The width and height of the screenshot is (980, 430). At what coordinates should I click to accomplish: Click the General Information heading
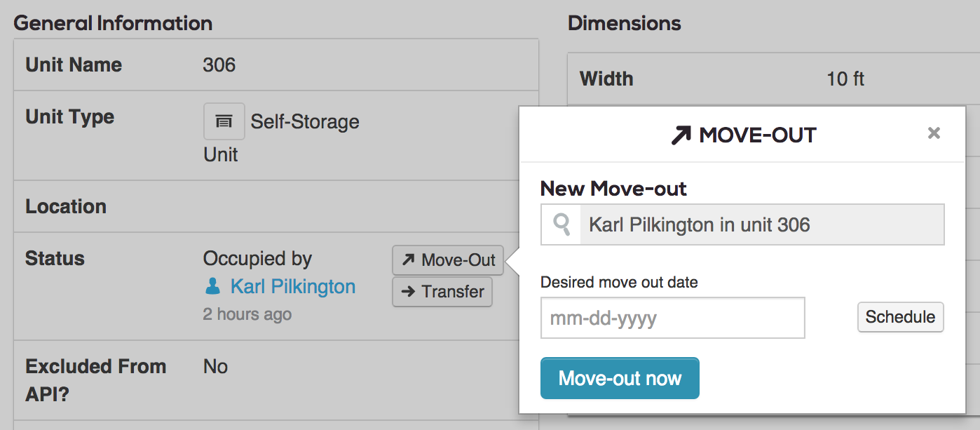[x=113, y=23]
